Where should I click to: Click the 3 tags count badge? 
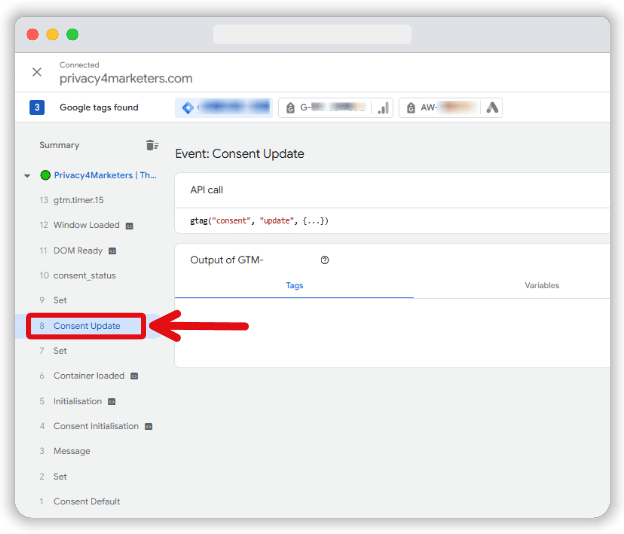point(37,107)
